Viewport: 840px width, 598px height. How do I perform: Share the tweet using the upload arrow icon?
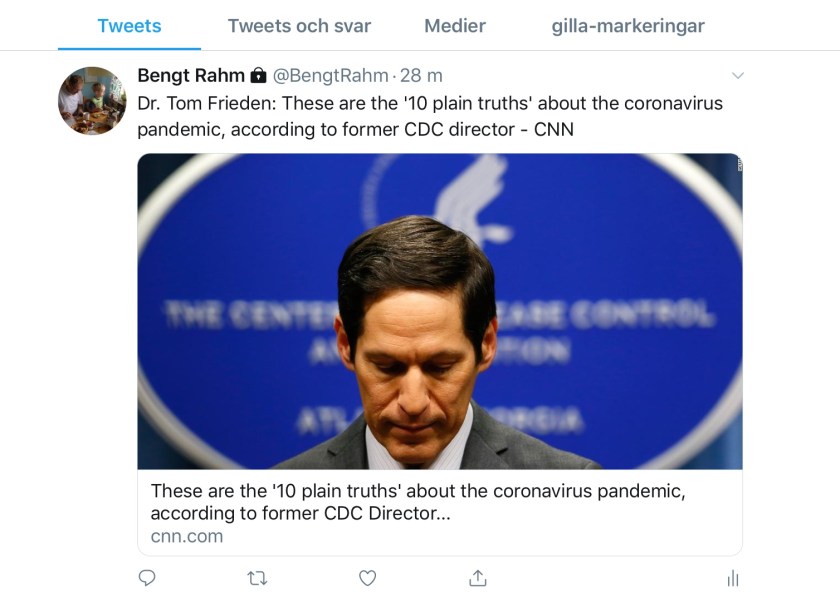478,578
